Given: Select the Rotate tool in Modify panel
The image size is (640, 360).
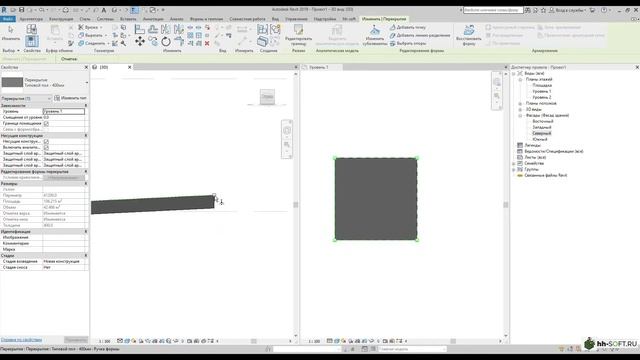Looking at the screenshot, I should (166, 41).
